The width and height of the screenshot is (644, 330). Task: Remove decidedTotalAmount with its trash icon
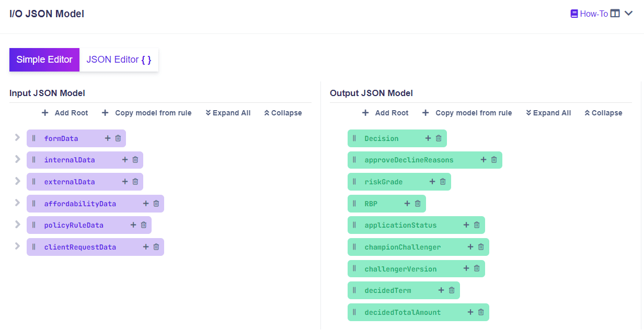481,312
